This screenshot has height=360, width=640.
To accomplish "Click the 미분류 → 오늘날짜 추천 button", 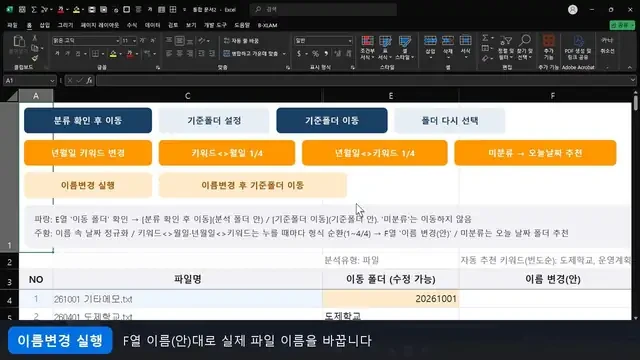I will coord(535,153).
